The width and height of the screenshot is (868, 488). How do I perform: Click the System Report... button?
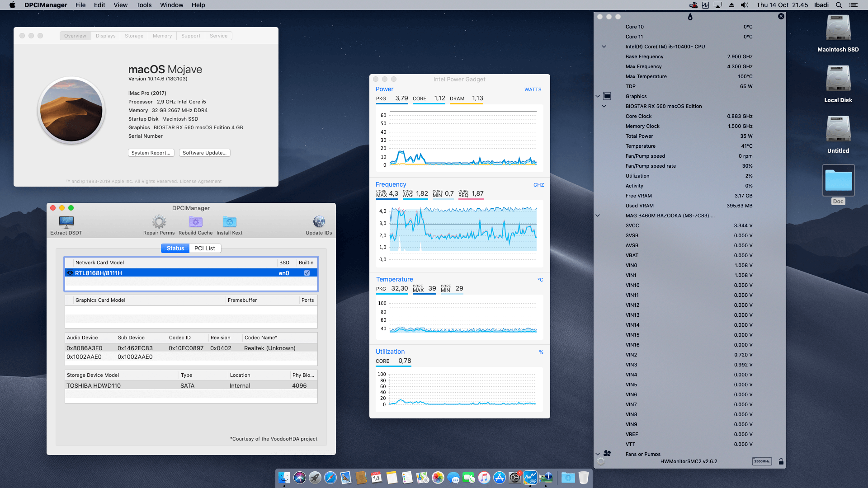[x=151, y=153]
